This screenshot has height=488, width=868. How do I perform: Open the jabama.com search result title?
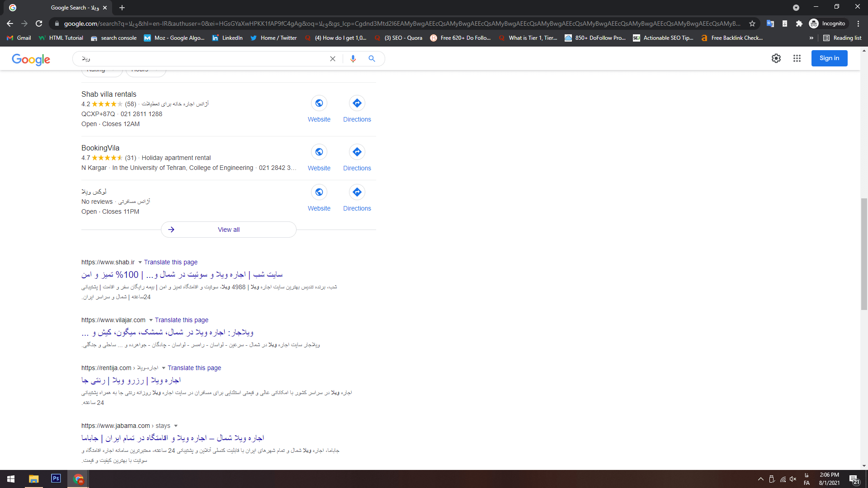173,438
